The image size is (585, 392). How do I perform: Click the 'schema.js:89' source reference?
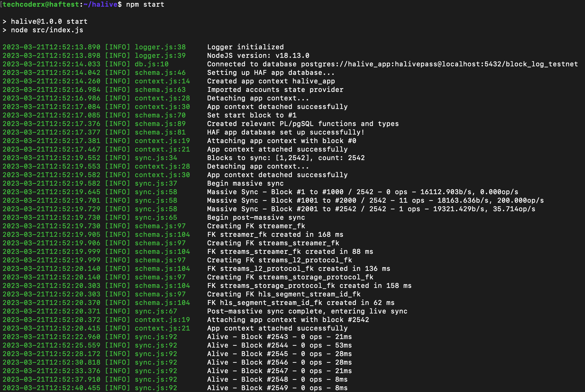[x=160, y=124]
